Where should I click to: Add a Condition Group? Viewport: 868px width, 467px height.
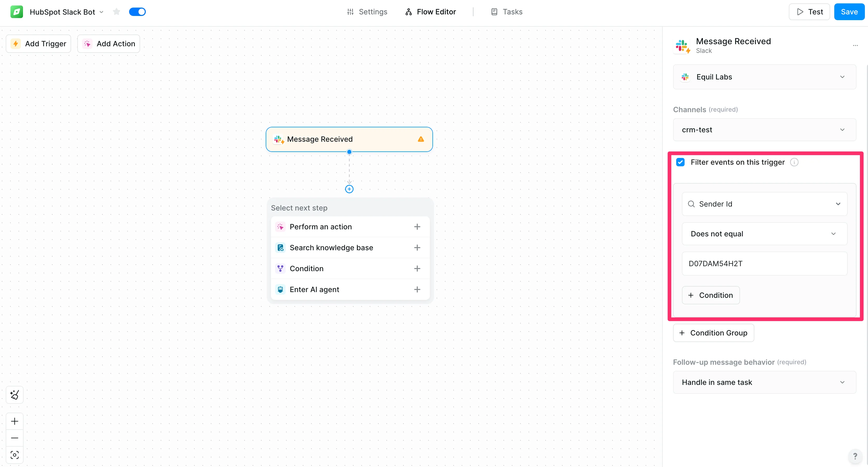[x=713, y=333]
